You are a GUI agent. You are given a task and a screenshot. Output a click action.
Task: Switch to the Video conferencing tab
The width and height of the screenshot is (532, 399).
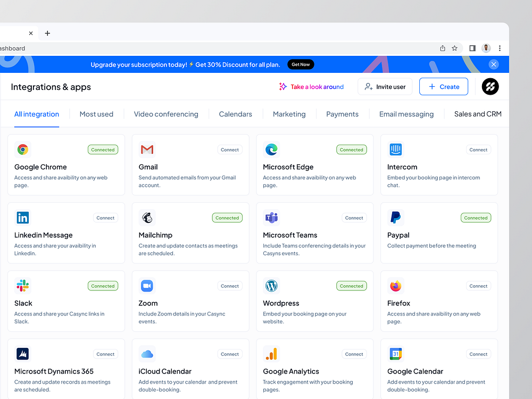[x=166, y=114]
